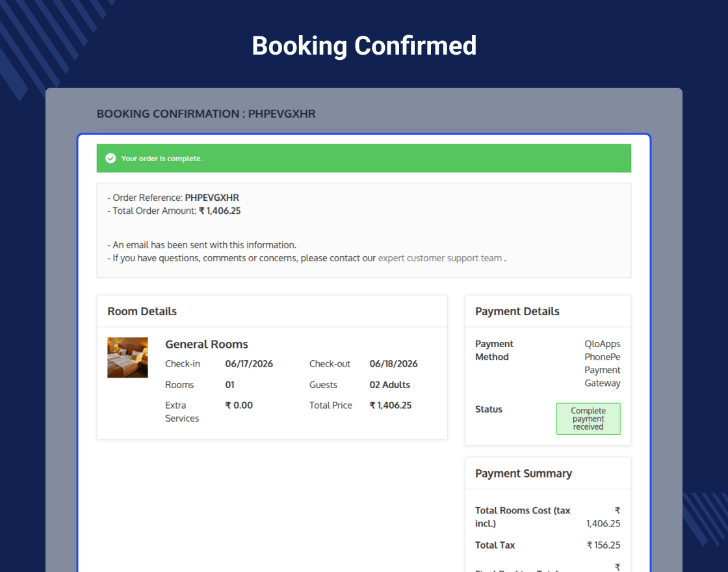Click the QloApps PhonePe Payment Gateway text

602,363
